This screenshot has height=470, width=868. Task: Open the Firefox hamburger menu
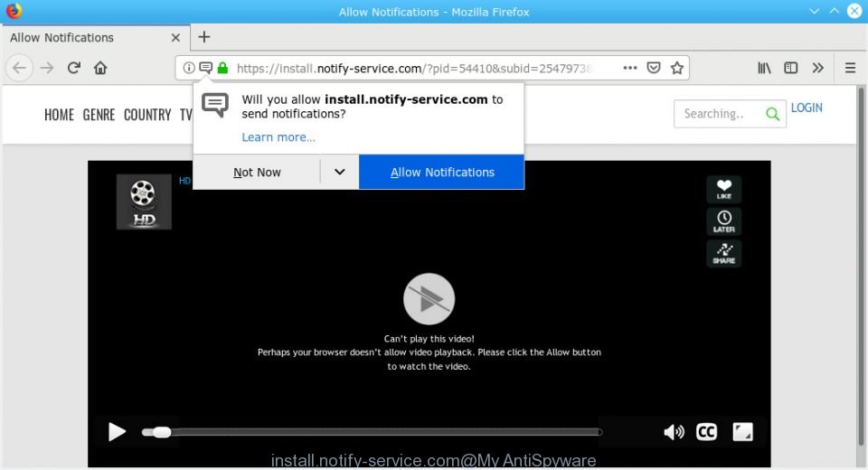point(850,68)
